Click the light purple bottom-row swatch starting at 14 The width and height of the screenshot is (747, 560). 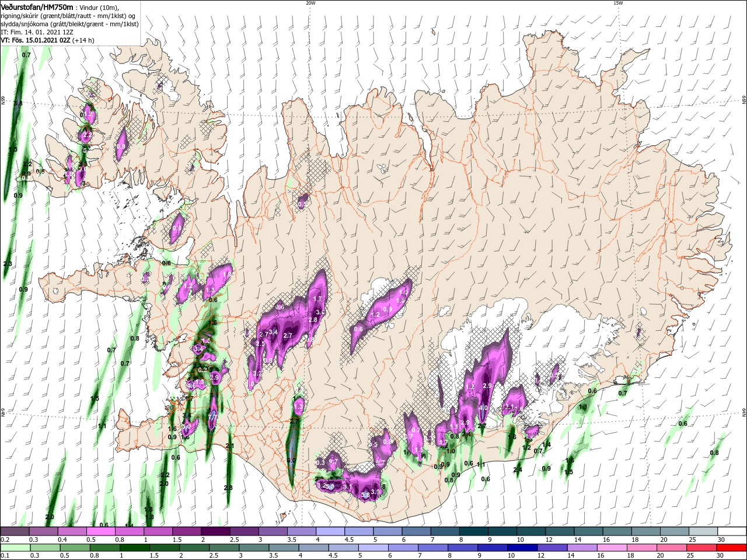pos(582,548)
